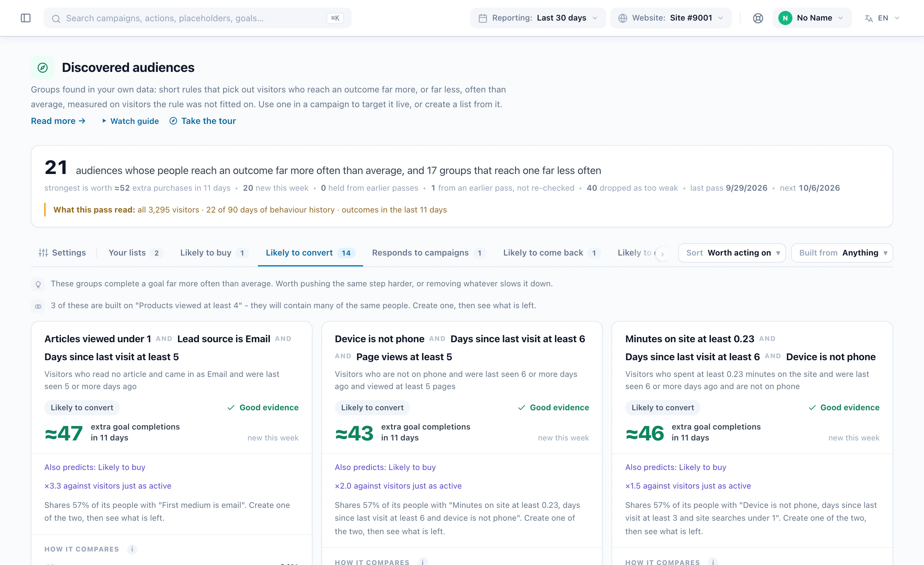Click the sliders icon on Settings
The width and height of the screenshot is (924, 565).
click(43, 253)
